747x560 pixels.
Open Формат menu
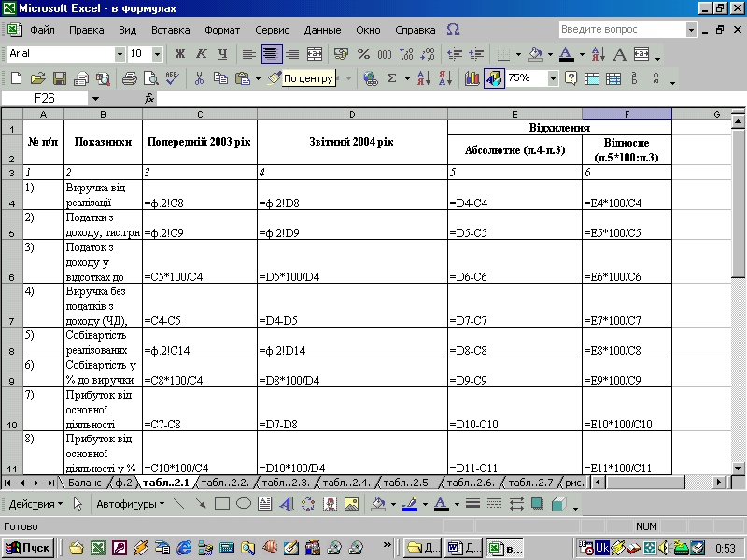click(222, 30)
